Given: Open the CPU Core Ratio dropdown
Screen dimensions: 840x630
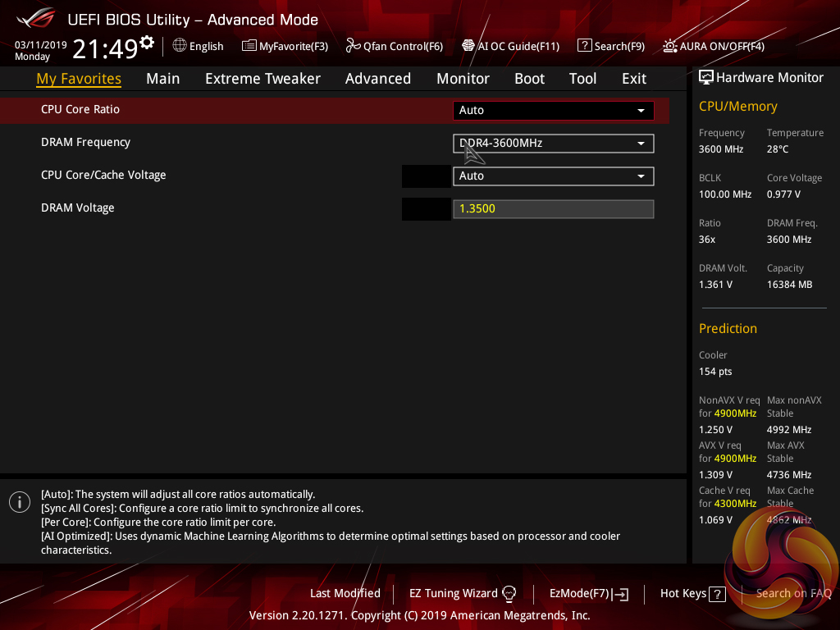Looking at the screenshot, I should (x=554, y=111).
